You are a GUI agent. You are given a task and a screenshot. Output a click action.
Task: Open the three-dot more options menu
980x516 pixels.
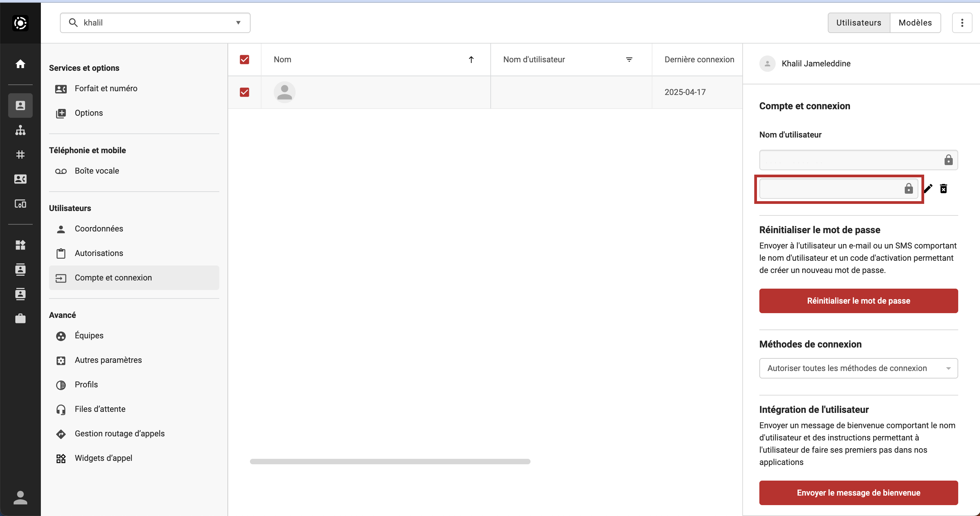(962, 23)
